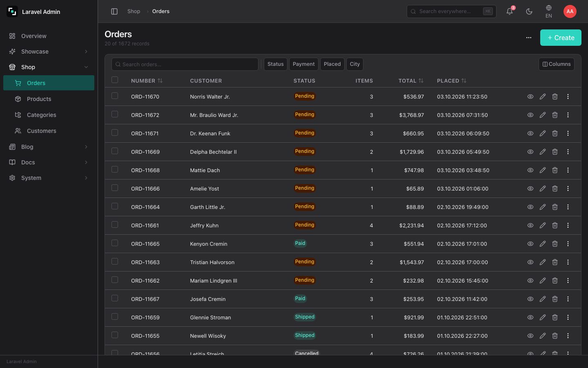Collapse the Shop sidebar section
The height and width of the screenshot is (368, 588).
click(49, 67)
